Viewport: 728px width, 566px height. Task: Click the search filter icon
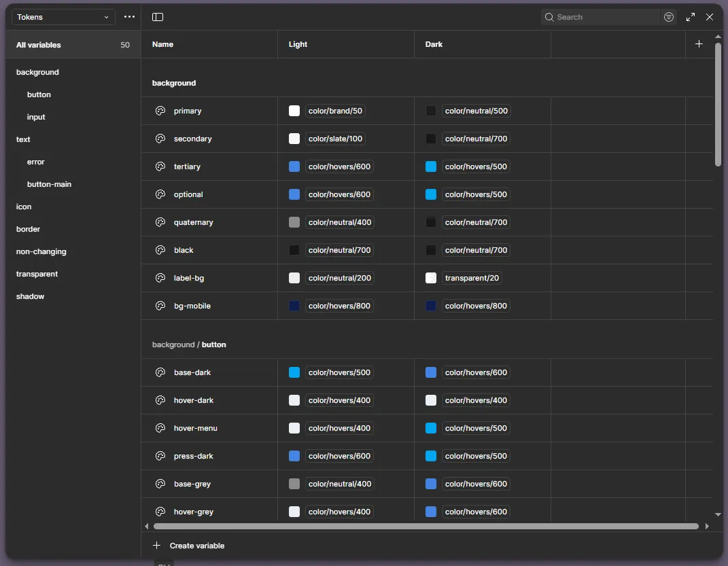click(669, 17)
